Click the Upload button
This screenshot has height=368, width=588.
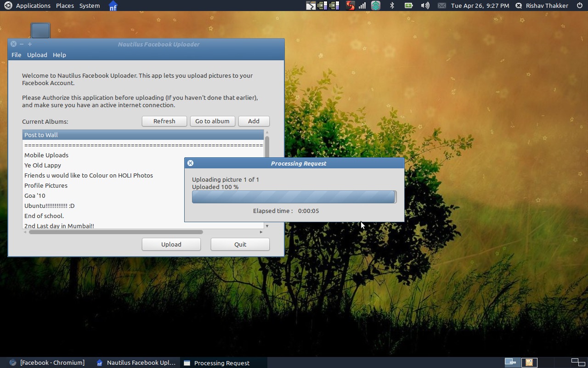click(171, 244)
